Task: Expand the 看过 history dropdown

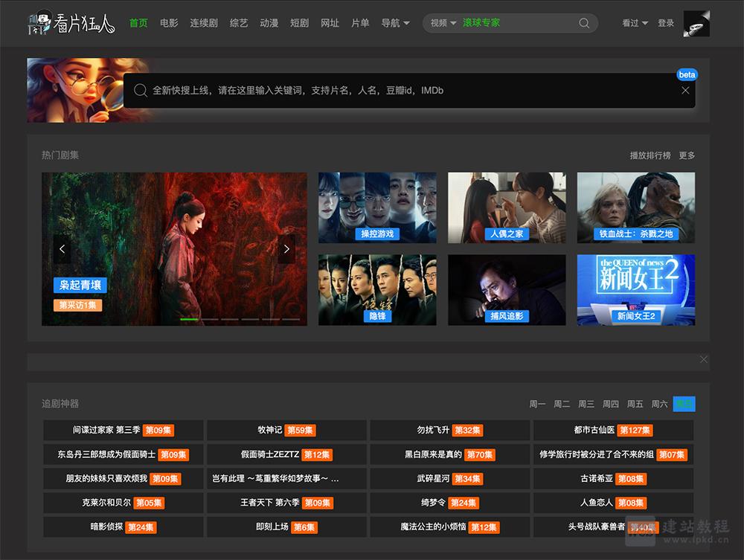Action: [x=635, y=23]
